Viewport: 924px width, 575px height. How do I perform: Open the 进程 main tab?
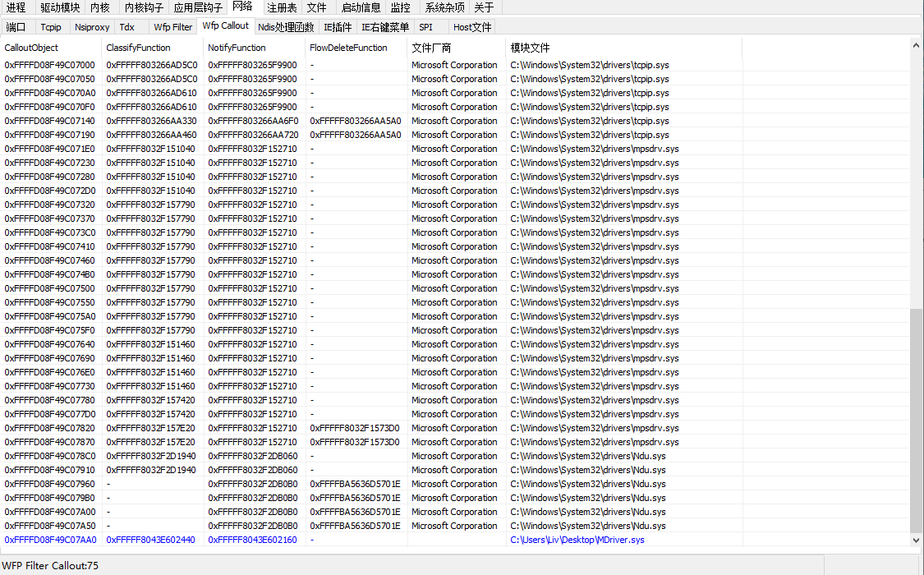[16, 7]
